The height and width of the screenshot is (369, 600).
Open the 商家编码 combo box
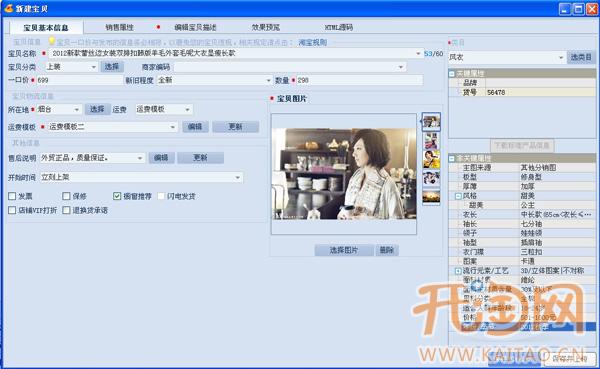pyautogui.click(x=290, y=67)
